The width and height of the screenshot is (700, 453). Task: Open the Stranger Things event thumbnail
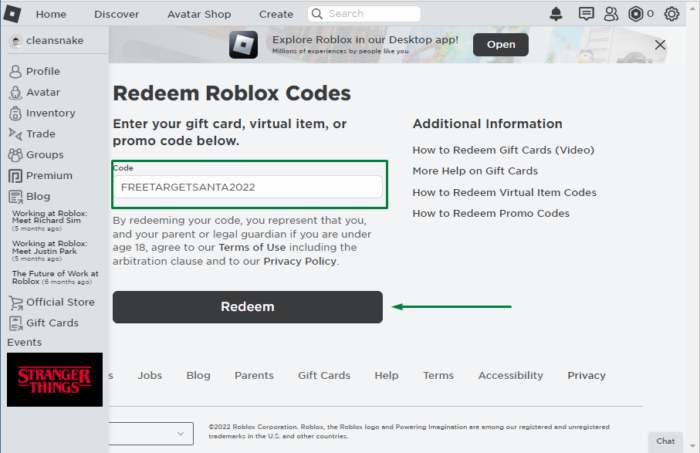coord(54,380)
